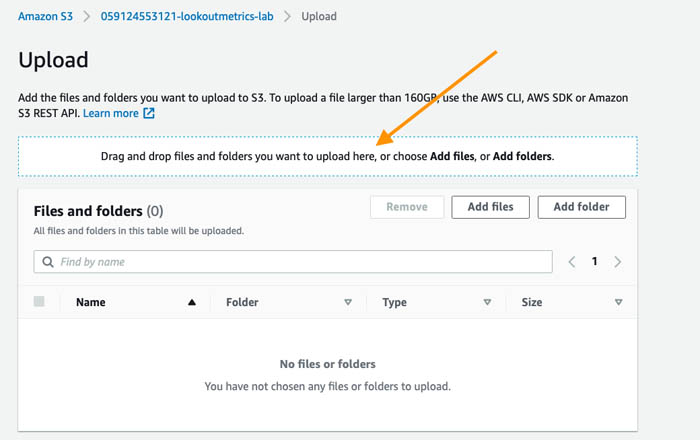Click the disabled Remove button
The image size is (700, 440).
click(x=407, y=207)
